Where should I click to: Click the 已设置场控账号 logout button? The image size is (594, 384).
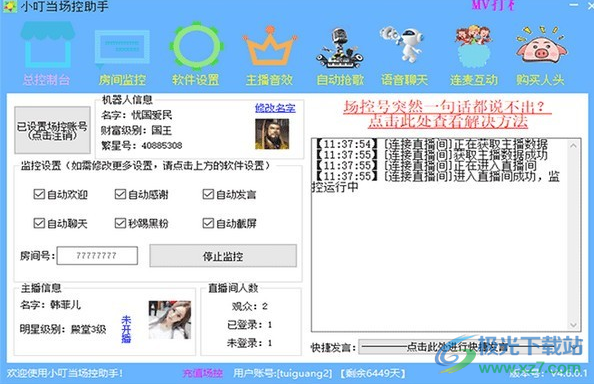[x=52, y=130]
